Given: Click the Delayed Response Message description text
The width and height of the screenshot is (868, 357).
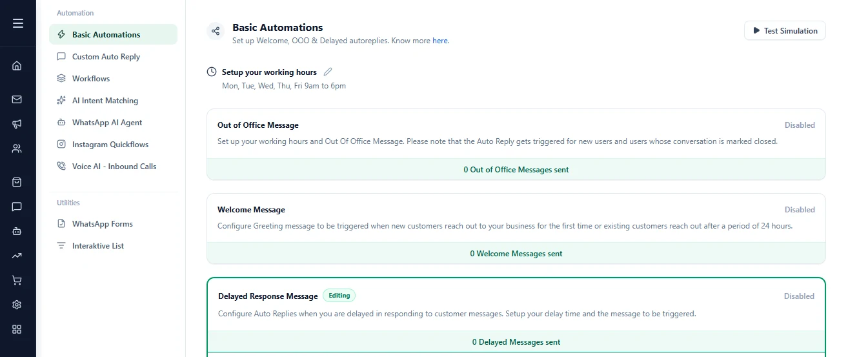Looking at the screenshot, I should (x=457, y=314).
